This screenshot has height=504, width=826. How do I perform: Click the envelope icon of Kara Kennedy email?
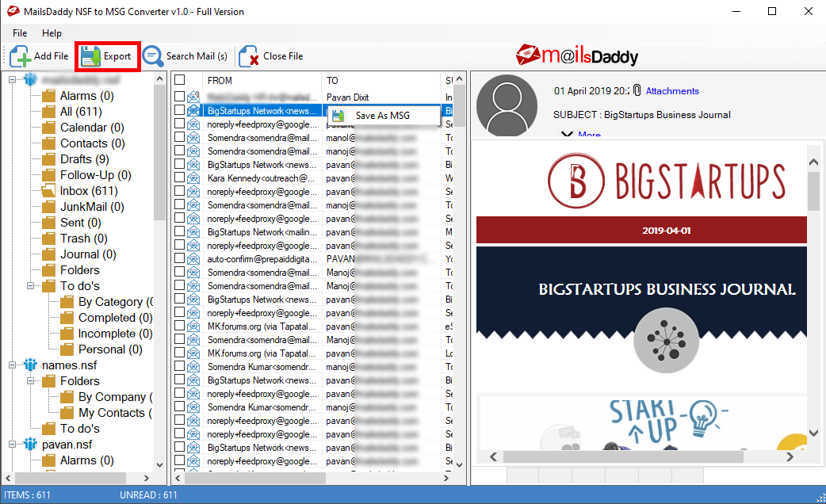coord(194,178)
